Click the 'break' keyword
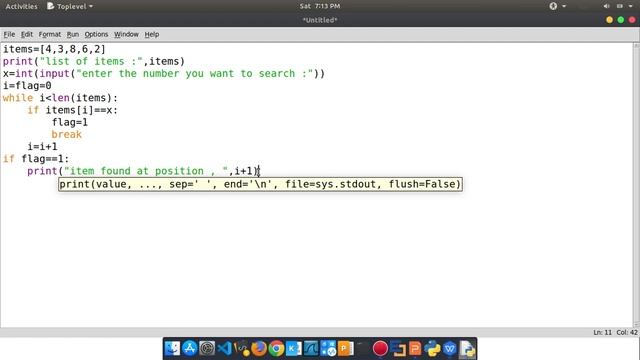This screenshot has width=640, height=360. (x=67, y=135)
